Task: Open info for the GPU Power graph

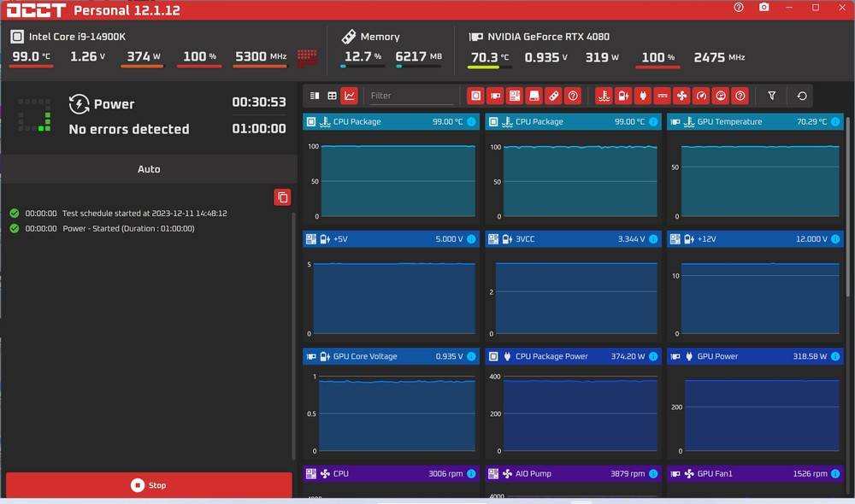Action: click(x=835, y=356)
